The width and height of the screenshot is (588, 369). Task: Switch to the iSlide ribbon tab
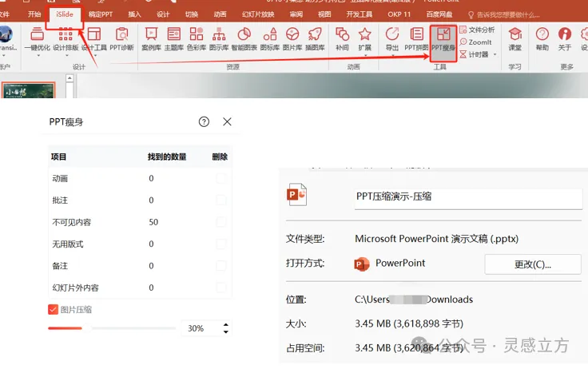coord(65,14)
